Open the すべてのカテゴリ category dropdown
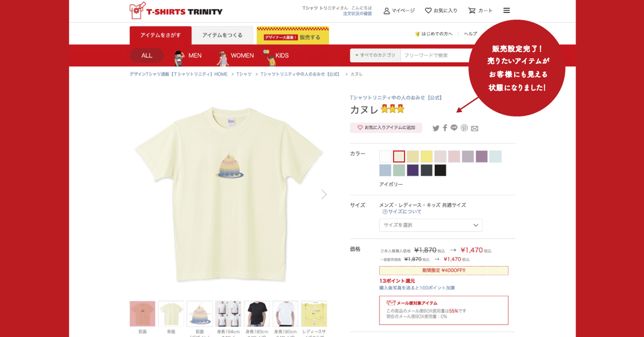The height and width of the screenshot is (337, 644). coord(375,55)
